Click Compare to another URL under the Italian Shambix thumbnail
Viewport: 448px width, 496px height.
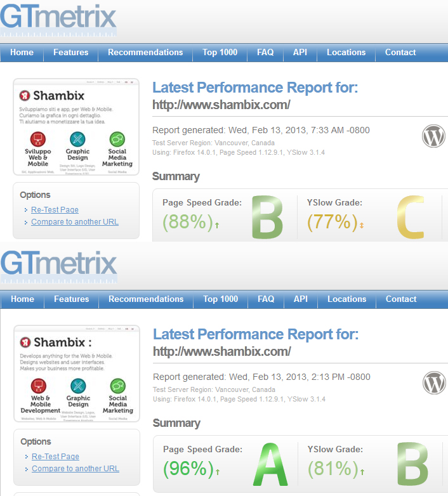(75, 222)
